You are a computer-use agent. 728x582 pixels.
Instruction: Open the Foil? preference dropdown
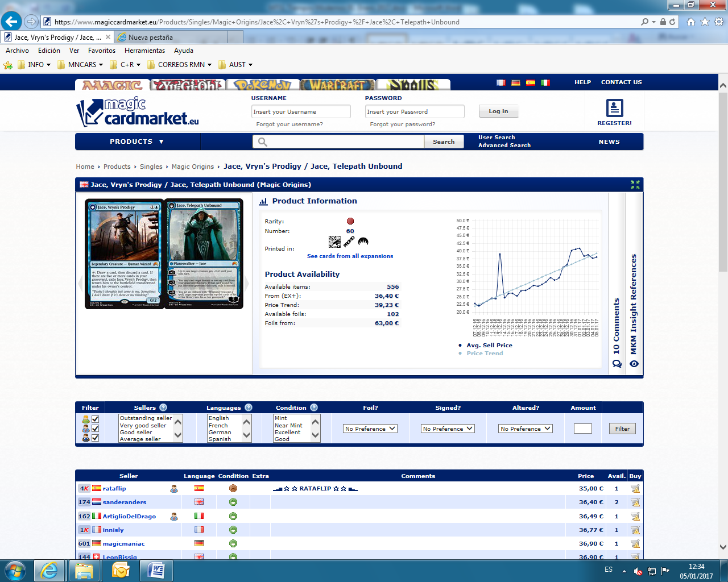click(370, 429)
